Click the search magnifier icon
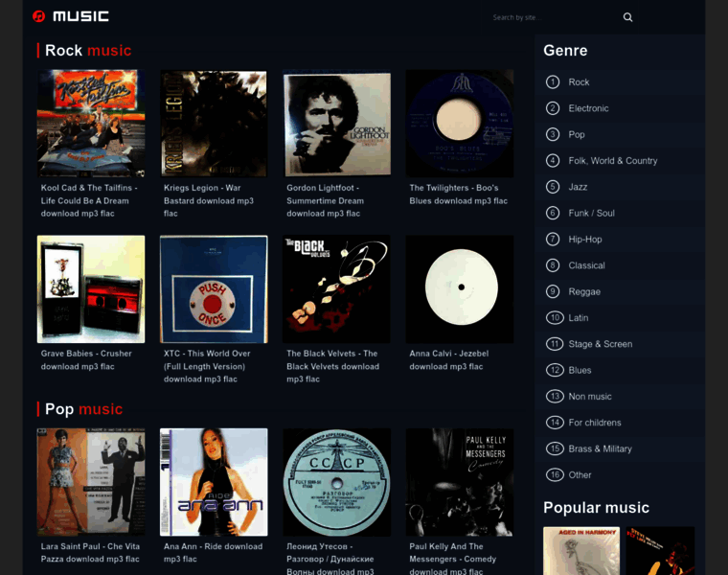This screenshot has height=575, width=728. pyautogui.click(x=628, y=17)
